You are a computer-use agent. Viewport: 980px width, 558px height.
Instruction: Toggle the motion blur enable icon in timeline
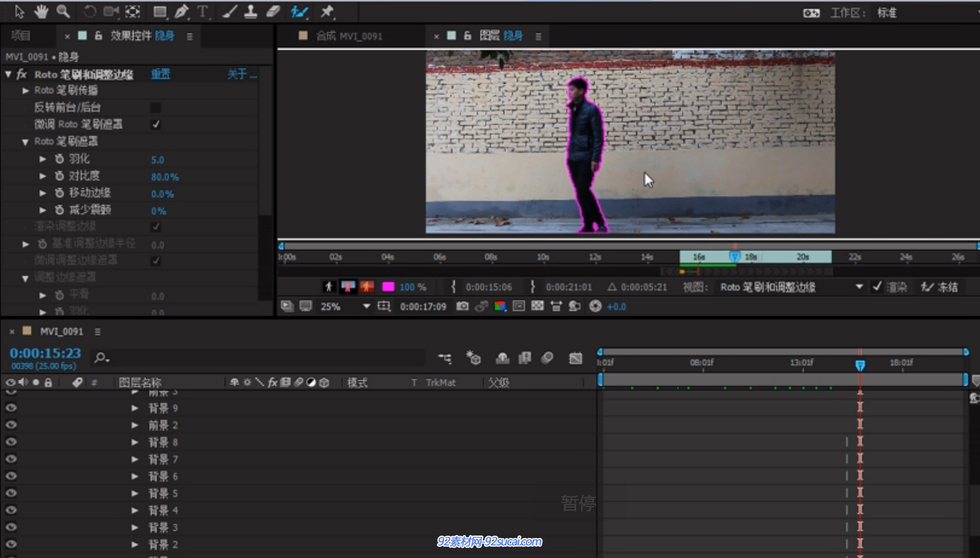[x=547, y=358]
